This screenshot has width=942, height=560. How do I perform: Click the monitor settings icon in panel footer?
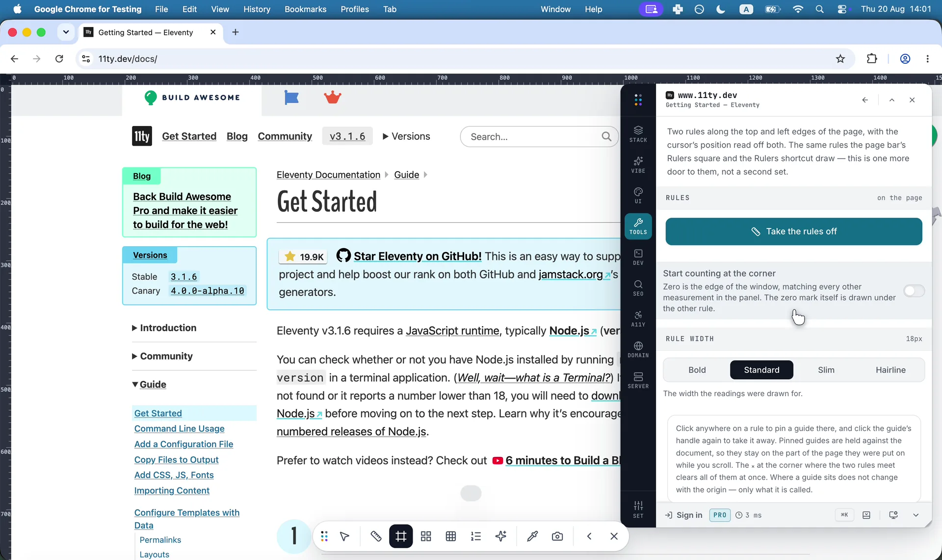tap(893, 515)
